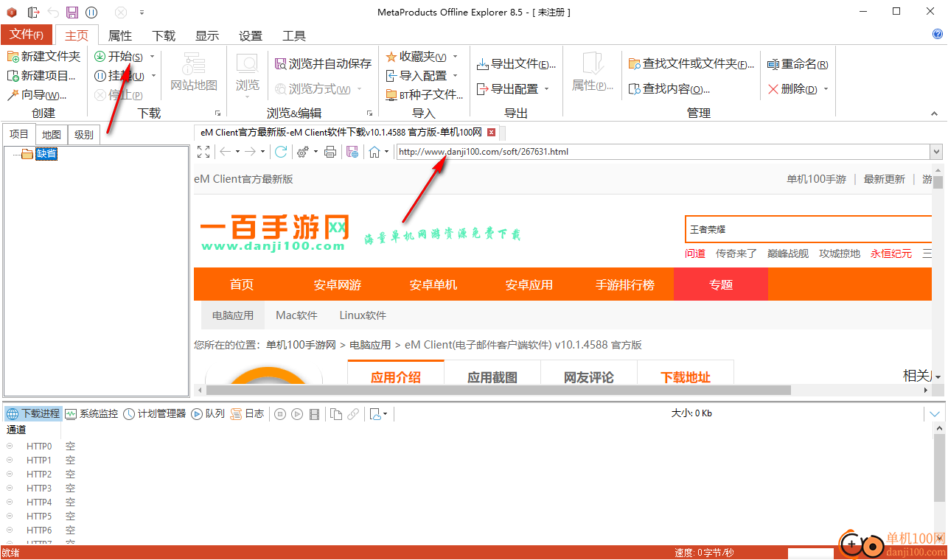Click the Mac软件 category link

(x=296, y=315)
